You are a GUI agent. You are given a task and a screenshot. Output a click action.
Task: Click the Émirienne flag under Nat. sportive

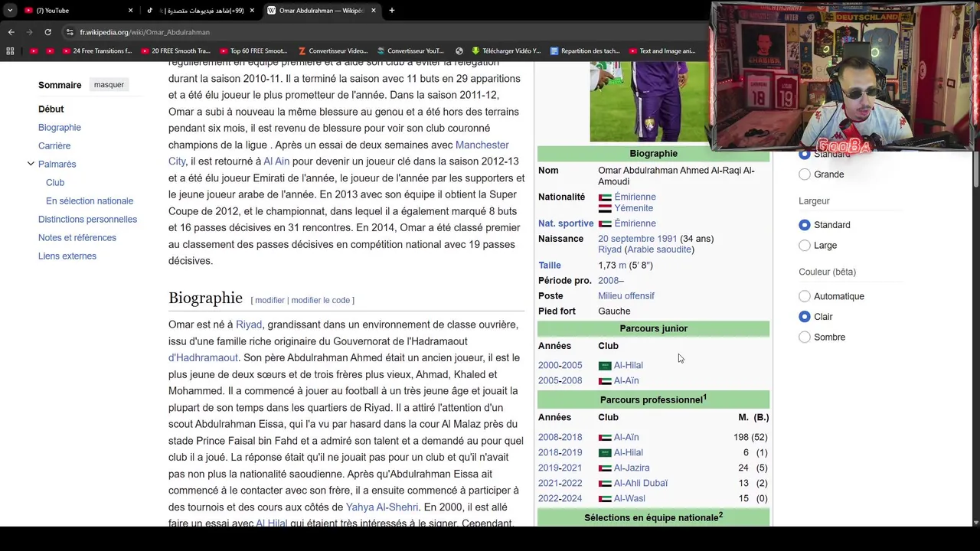coord(605,223)
